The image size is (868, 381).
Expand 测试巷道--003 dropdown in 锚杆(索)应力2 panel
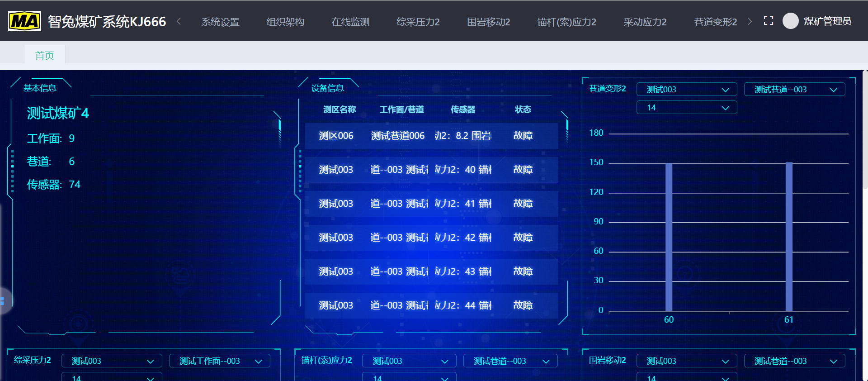510,361
